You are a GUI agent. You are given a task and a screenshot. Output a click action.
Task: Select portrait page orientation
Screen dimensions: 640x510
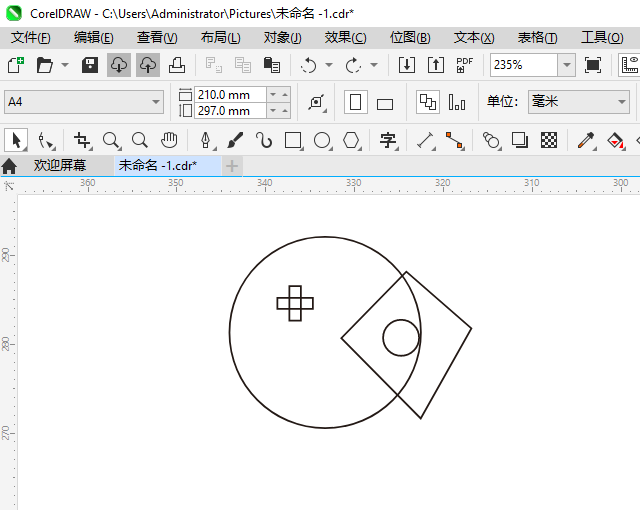tap(356, 102)
